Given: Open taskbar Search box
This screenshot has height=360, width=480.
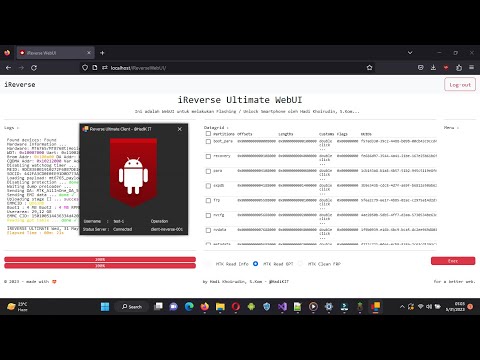Looking at the screenshot, I should tap(132, 306).
